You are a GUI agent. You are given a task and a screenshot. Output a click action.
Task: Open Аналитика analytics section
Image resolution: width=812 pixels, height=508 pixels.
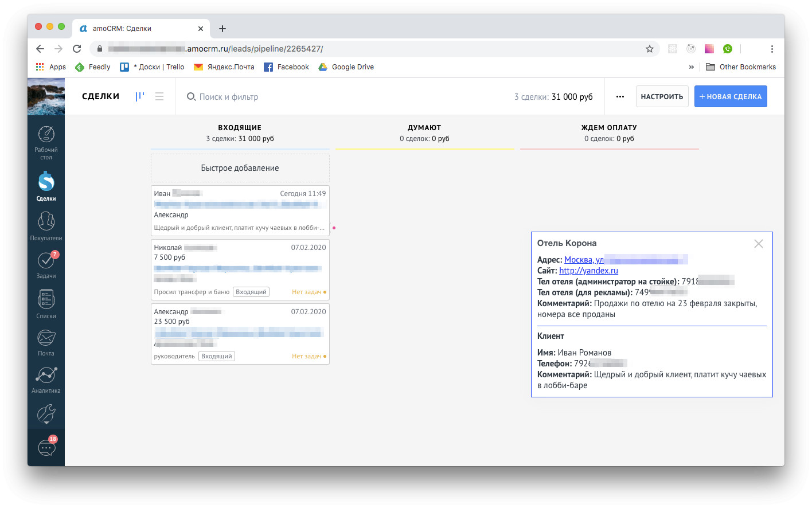pos(46,380)
